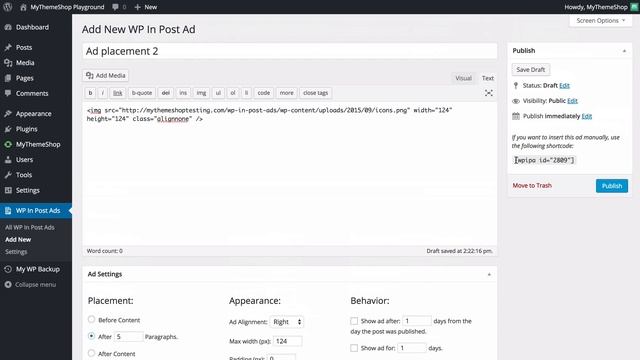Click the italic i quicktag button
The width and height of the screenshot is (640, 360).
103,93
